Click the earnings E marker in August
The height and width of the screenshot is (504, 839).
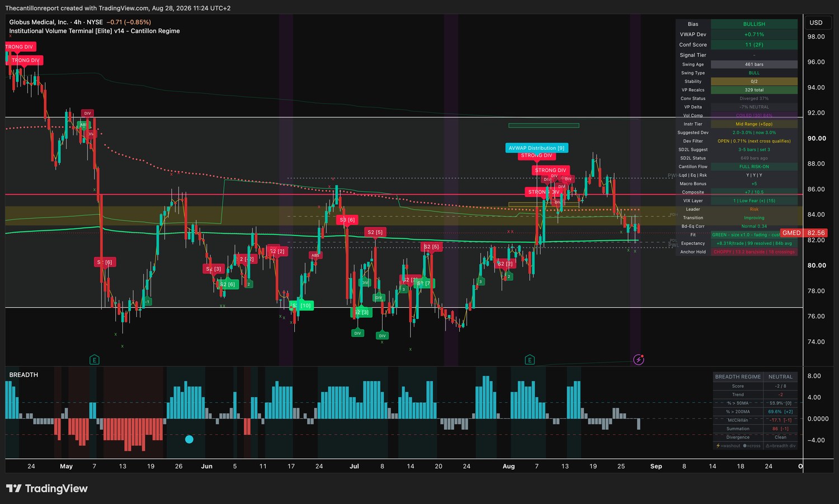530,360
